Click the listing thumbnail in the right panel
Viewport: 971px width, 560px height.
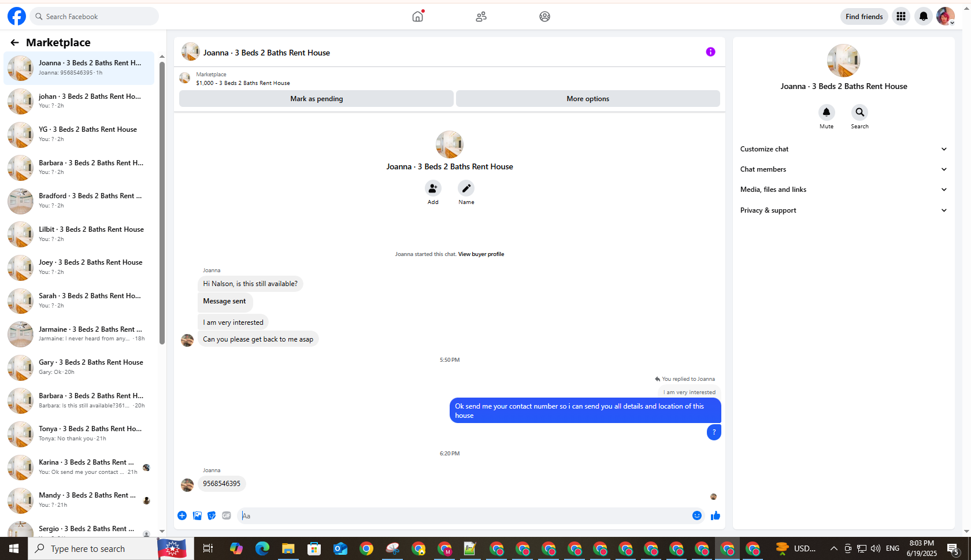[x=843, y=61]
